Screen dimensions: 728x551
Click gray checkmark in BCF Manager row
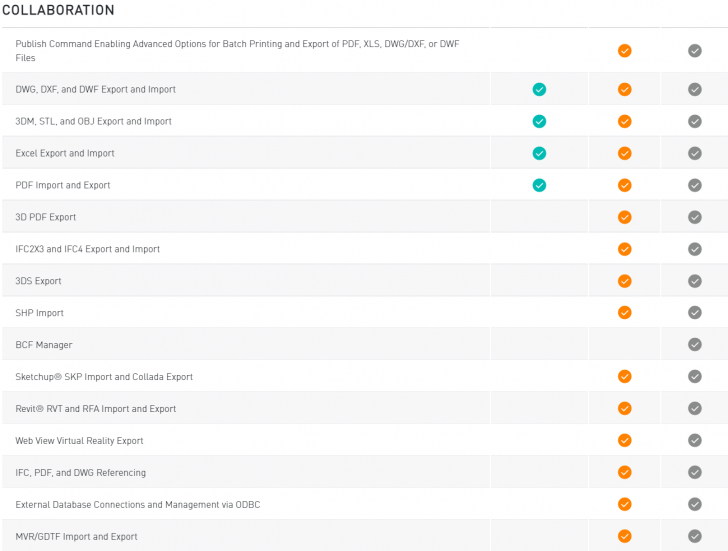(695, 345)
